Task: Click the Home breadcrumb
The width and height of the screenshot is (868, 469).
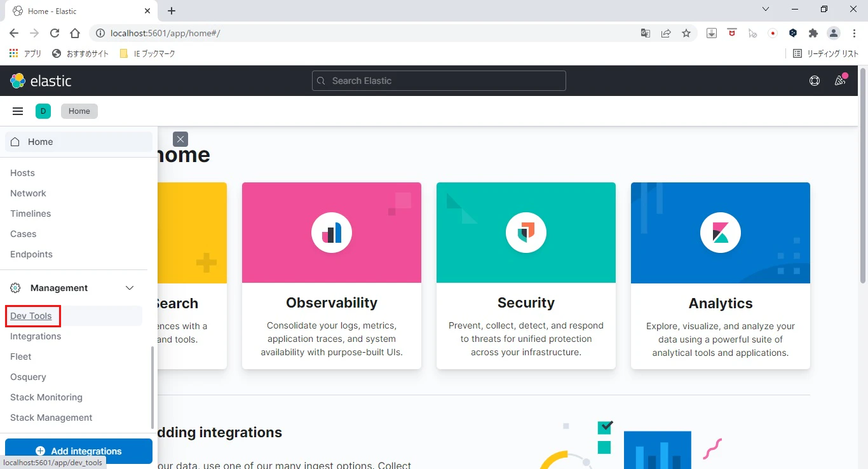Action: [79, 111]
